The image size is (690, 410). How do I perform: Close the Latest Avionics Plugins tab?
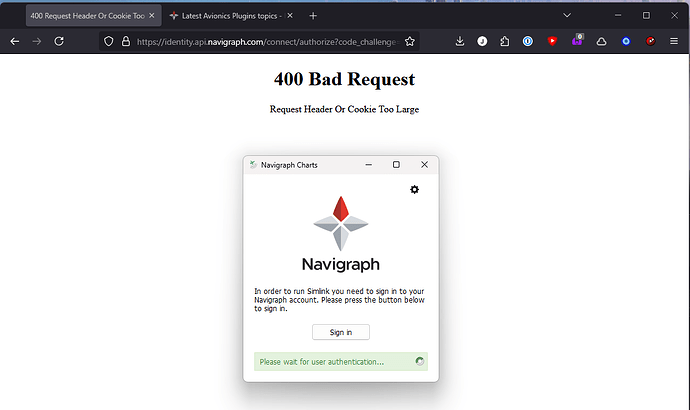290,16
